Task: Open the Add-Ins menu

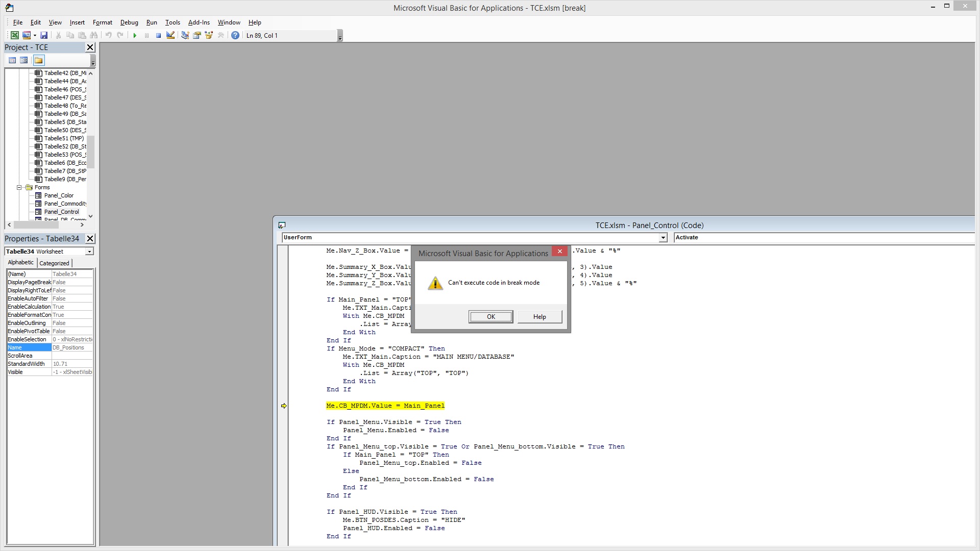Action: [199, 22]
